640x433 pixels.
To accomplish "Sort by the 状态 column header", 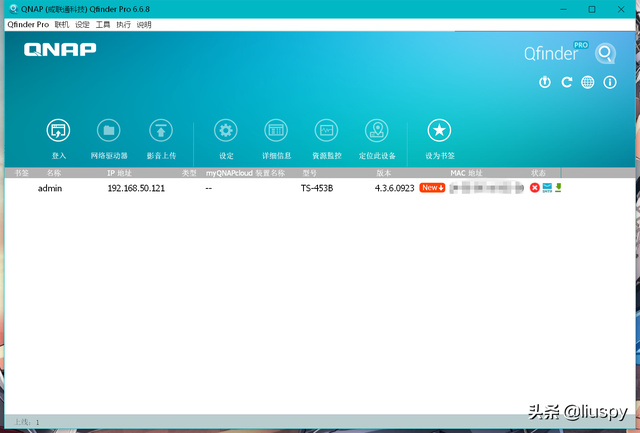I will click(538, 173).
